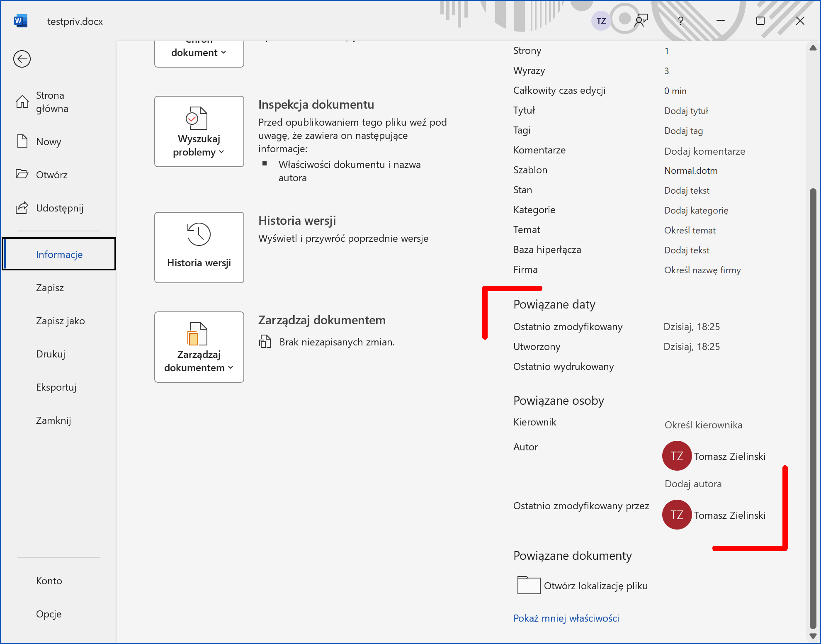The image size is (821, 644).
Task: Click the Nowy document icon
Action: click(x=22, y=141)
